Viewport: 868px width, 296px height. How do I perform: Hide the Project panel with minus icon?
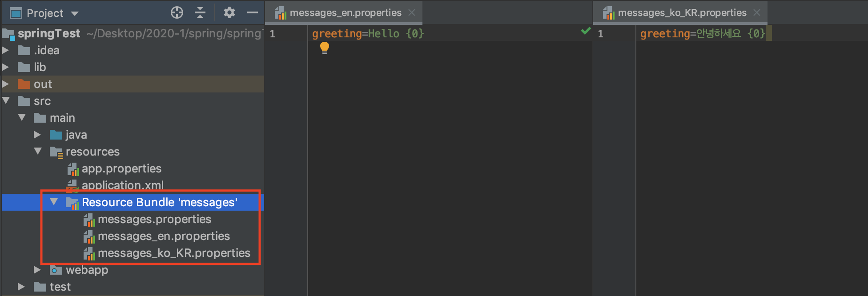tap(253, 13)
